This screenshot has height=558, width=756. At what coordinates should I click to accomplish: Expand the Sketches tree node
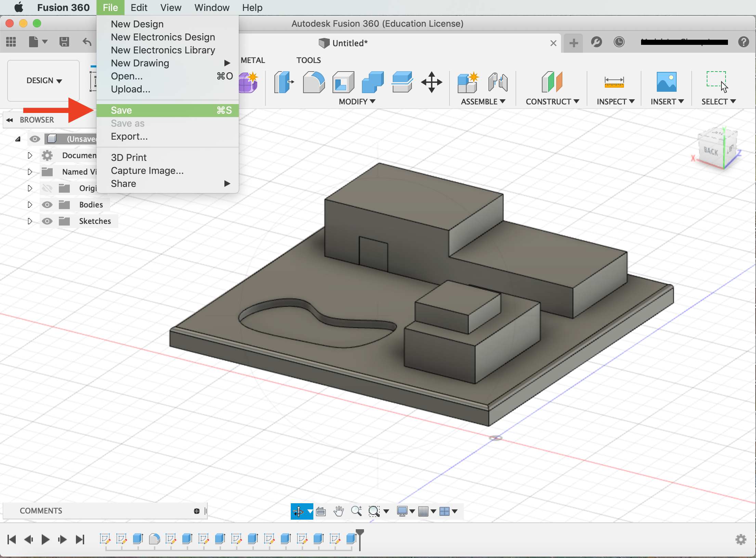pyautogui.click(x=30, y=221)
